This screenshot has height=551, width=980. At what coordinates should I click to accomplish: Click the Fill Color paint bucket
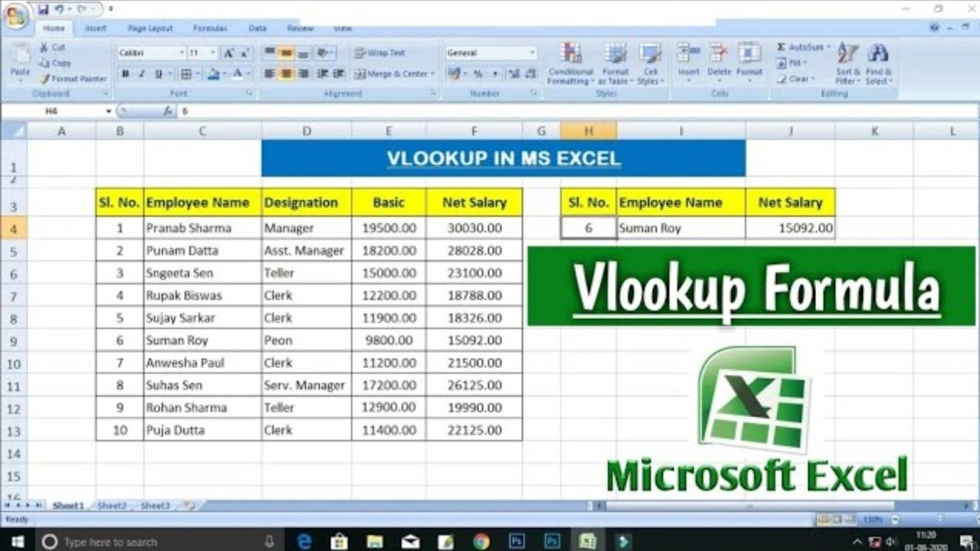pyautogui.click(x=214, y=74)
